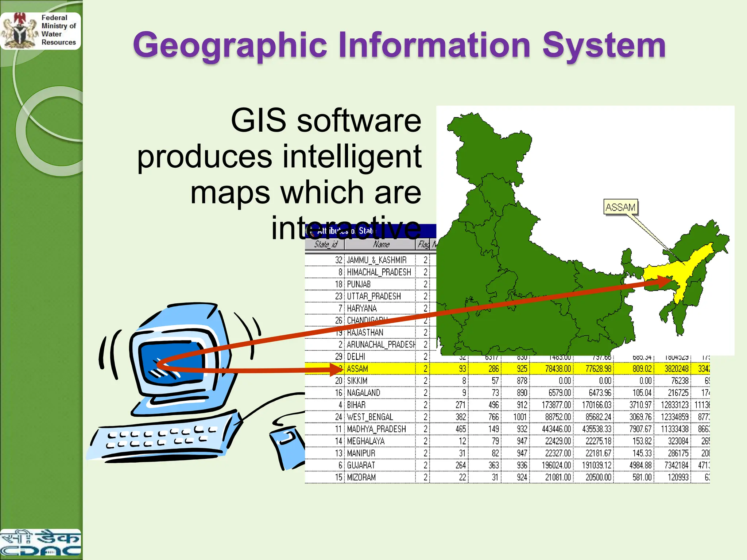Screen dimensions: 747x560
Task: Click the Geographic Information System slide title
Action: click(399, 46)
